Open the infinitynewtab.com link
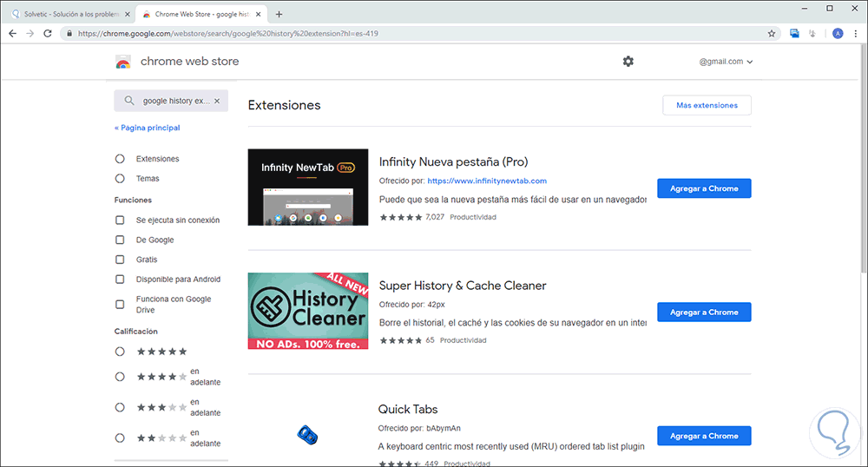This screenshot has height=467, width=868. point(487,181)
